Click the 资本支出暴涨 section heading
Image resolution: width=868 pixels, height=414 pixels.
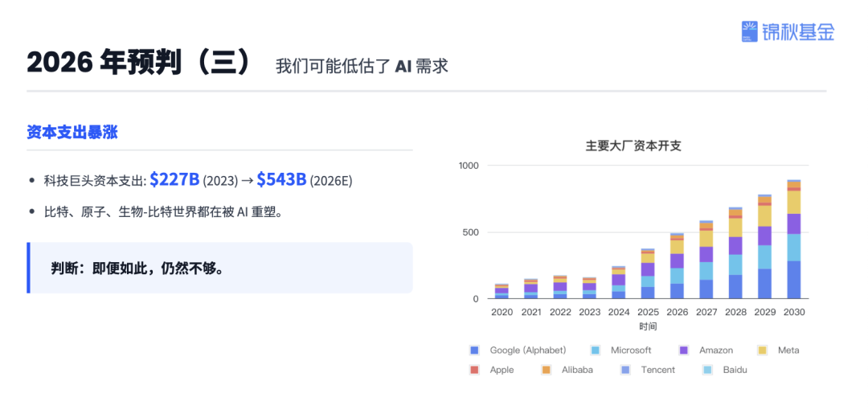coord(72,133)
